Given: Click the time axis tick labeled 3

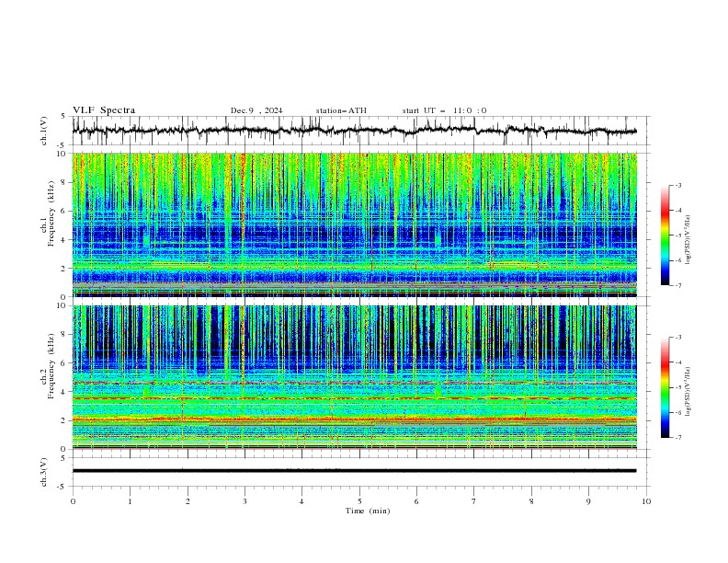Looking at the screenshot, I should point(245,501).
